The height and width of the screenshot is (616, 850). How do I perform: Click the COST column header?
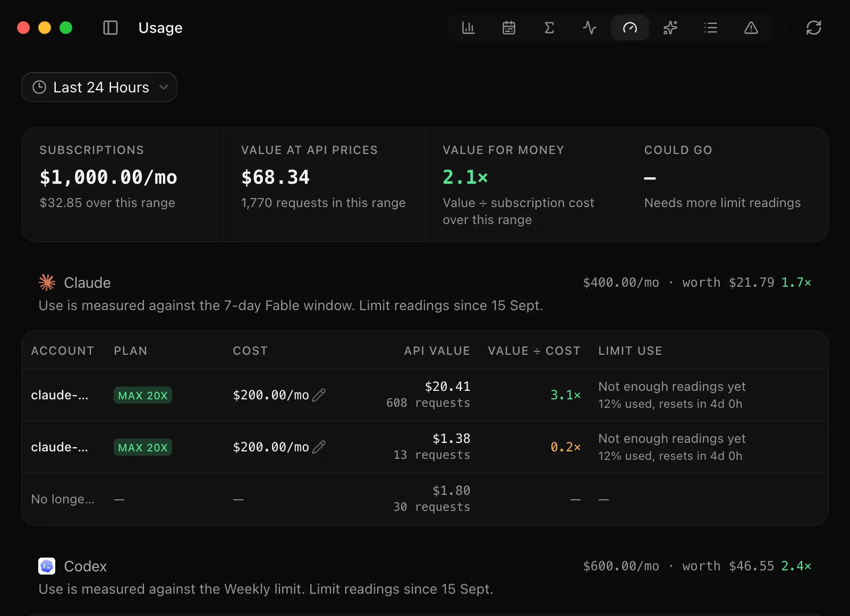250,350
